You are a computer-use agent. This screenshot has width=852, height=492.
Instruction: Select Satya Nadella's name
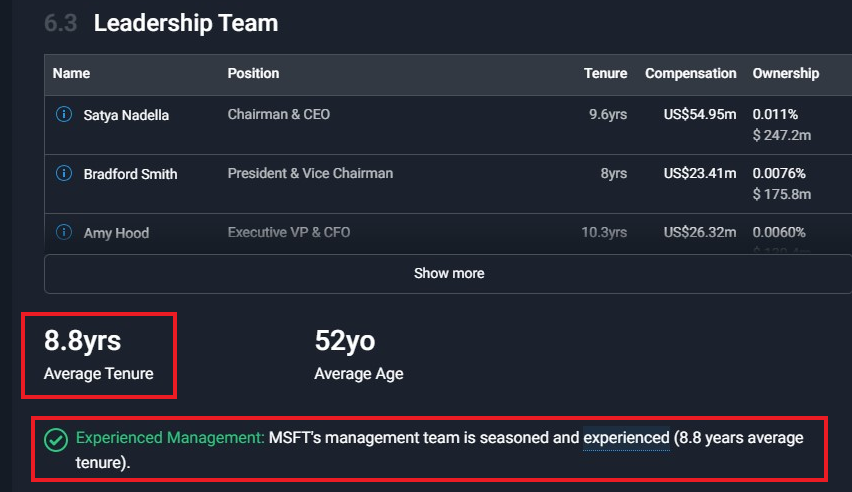click(126, 115)
